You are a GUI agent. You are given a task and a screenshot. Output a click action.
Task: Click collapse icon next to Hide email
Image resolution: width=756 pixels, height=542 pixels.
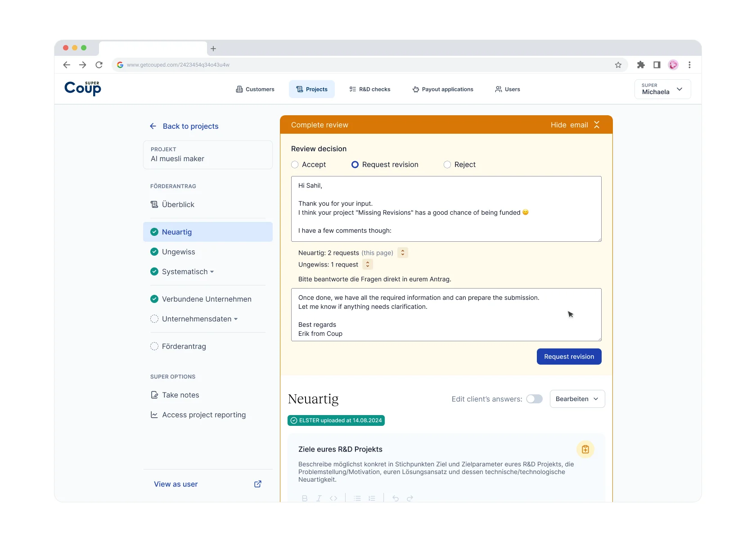(597, 125)
